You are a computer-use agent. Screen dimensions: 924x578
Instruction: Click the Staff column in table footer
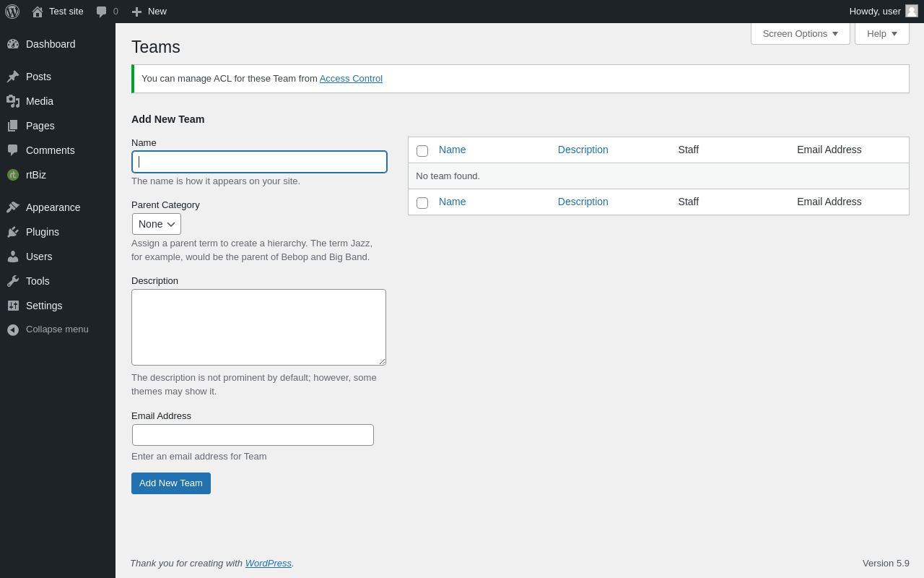689,202
